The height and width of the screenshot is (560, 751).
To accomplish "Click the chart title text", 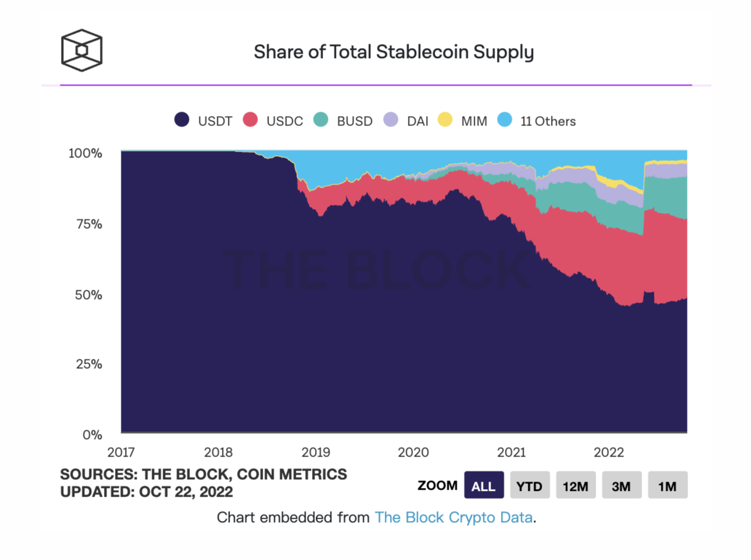I will [394, 52].
